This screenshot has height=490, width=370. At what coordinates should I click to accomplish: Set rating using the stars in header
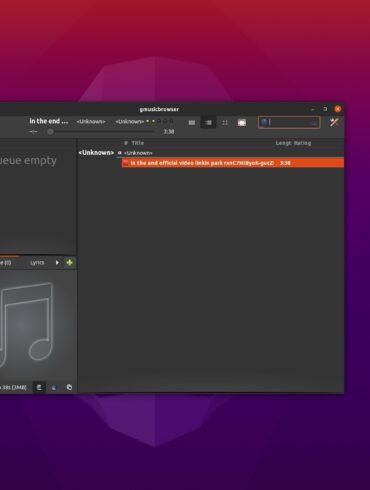tap(159, 121)
